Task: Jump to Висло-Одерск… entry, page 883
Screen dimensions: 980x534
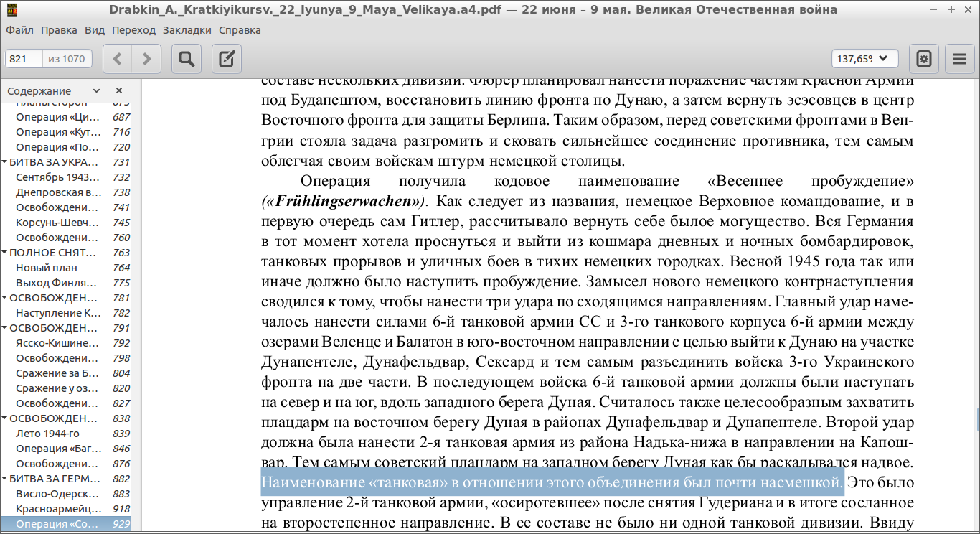Action: pyautogui.click(x=57, y=494)
